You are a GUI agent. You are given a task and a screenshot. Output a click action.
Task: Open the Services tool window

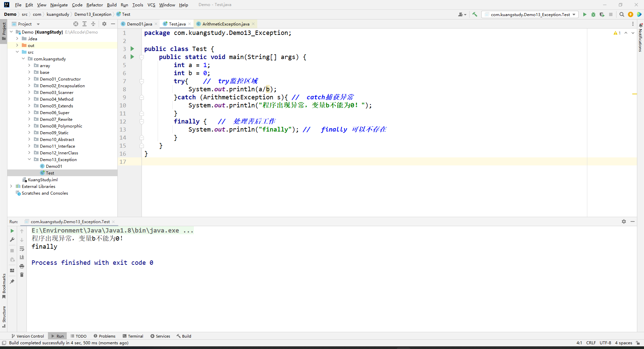[160, 336]
